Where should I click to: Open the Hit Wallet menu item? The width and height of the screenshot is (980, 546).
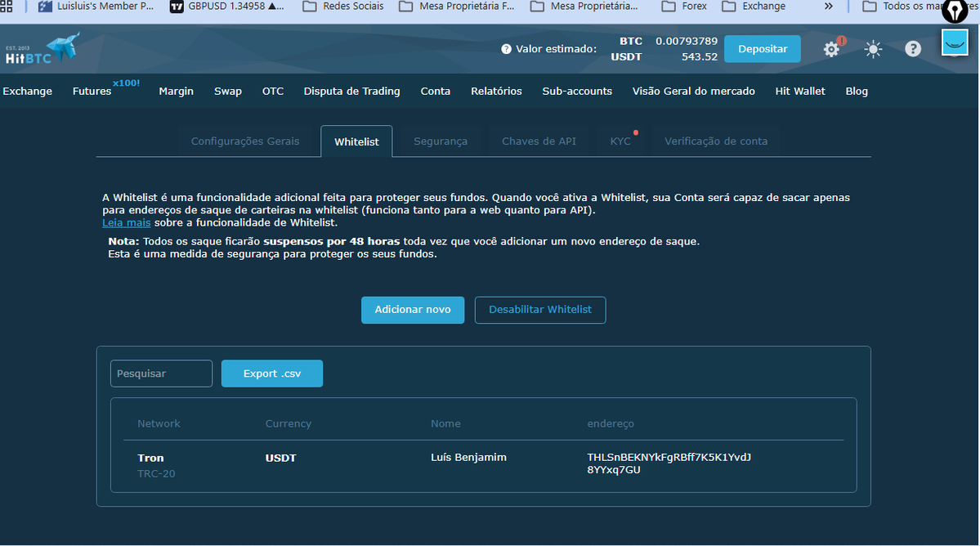point(800,92)
